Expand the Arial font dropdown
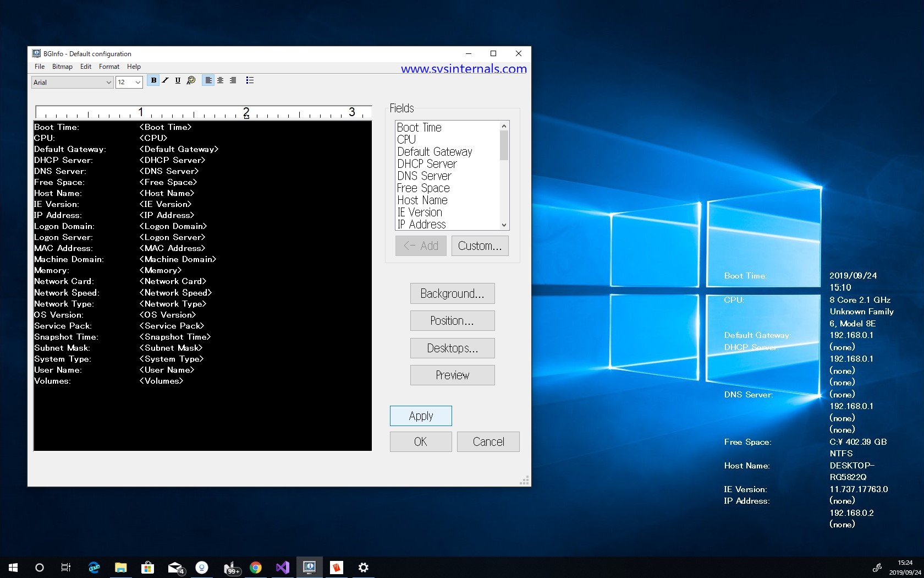This screenshot has height=578, width=924. tap(108, 83)
